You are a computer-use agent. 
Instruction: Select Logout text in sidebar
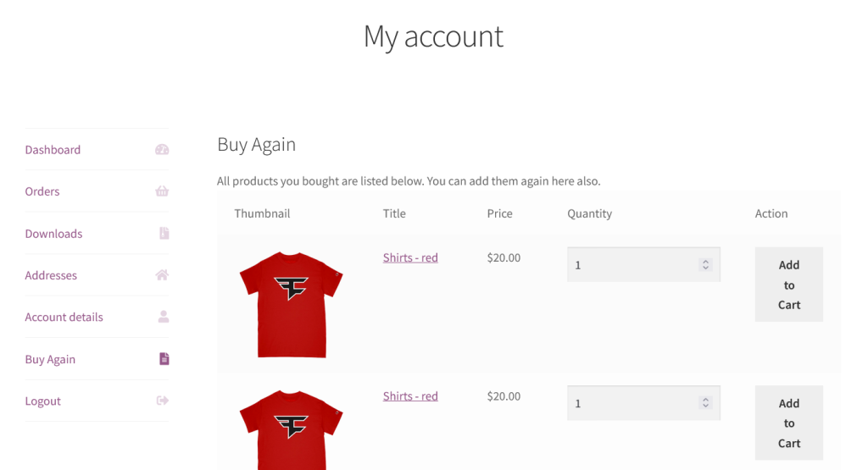tap(42, 401)
